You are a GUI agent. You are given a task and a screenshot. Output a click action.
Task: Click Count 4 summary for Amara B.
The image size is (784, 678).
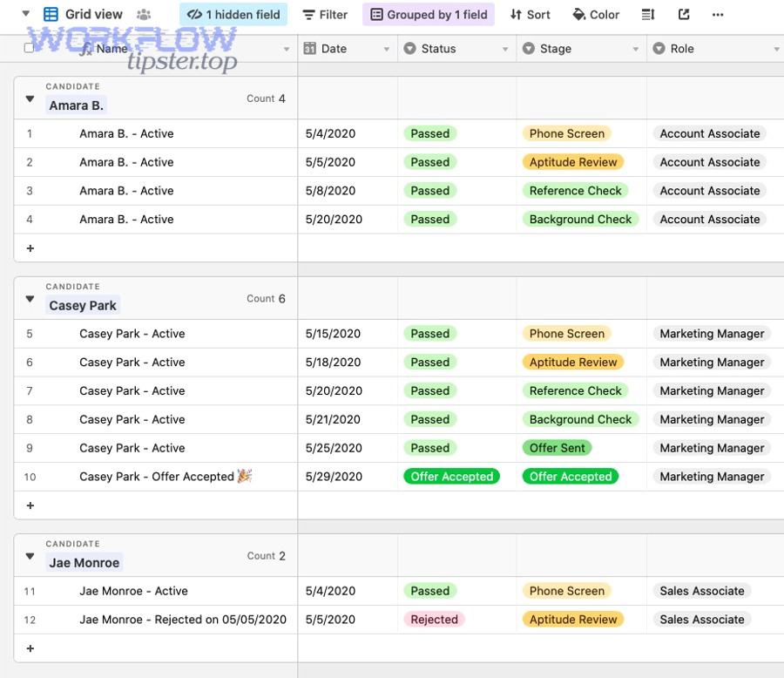(266, 98)
